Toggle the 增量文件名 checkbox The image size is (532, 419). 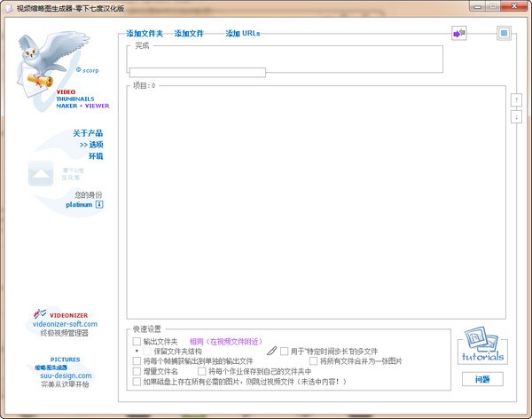tap(137, 372)
